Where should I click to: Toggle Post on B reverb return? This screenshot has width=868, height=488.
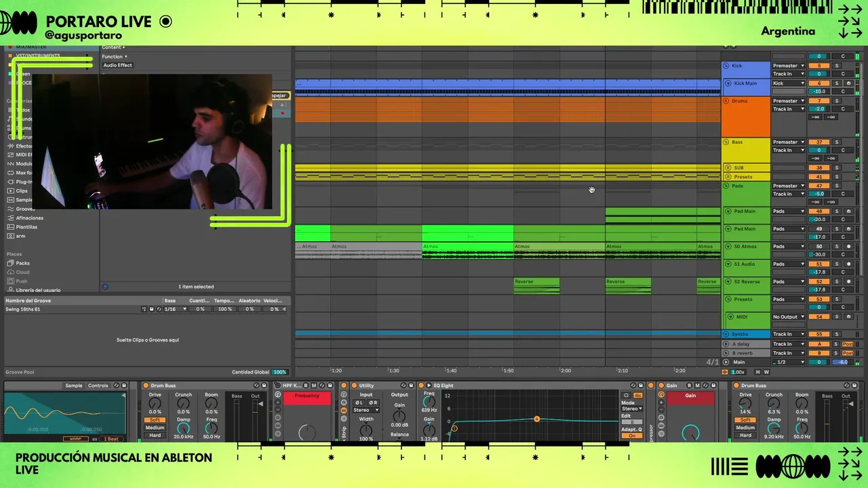pos(848,353)
